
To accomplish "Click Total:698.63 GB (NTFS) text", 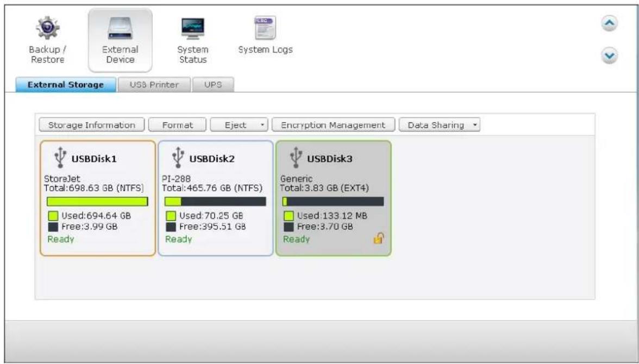I will pyautogui.click(x=93, y=189).
